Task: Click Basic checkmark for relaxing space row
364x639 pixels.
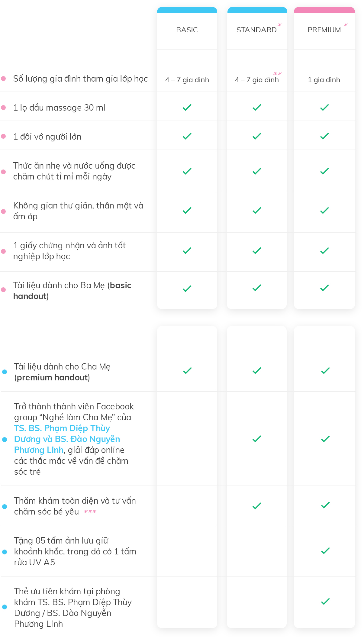Action: 187,210
